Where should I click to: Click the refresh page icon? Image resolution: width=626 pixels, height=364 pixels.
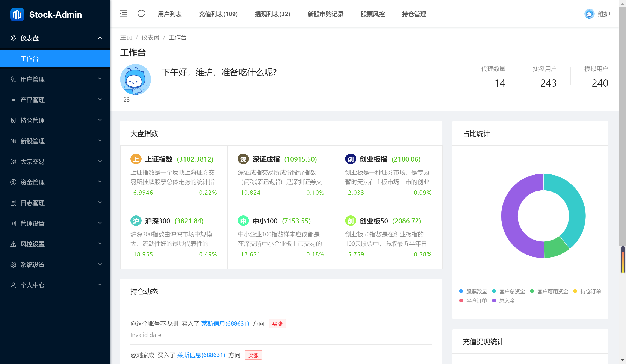pos(141,14)
